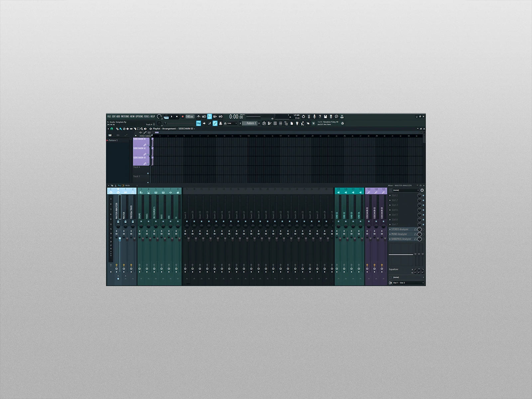Open the plugin picker plug icon

[297, 123]
